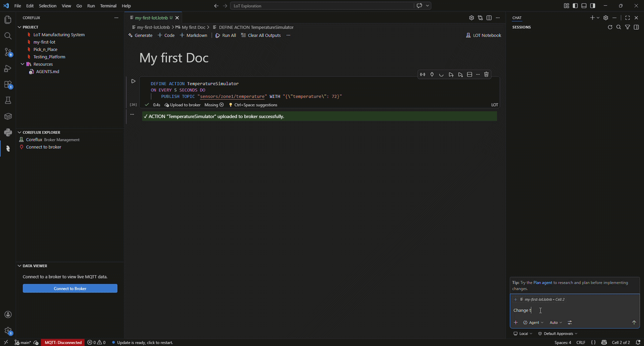The image size is (644, 346).
Task: Run the DEFINE ACTION cell with the play arrow
Action: [x=133, y=81]
